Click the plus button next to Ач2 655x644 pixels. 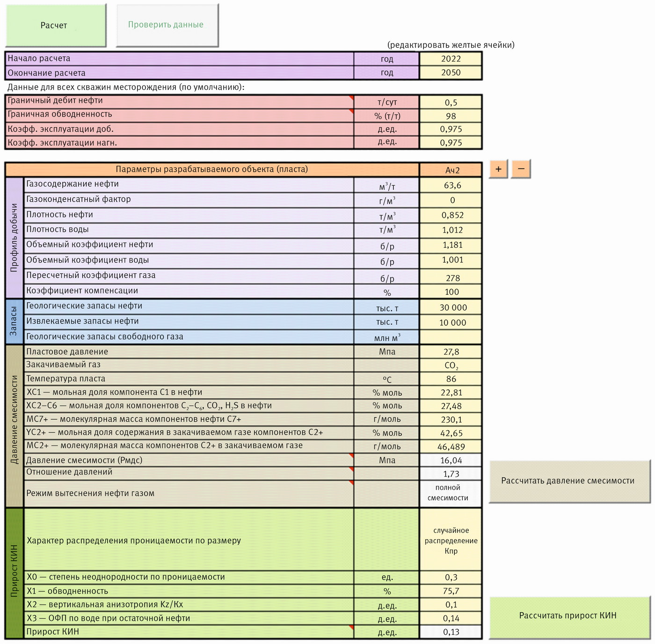pos(499,169)
